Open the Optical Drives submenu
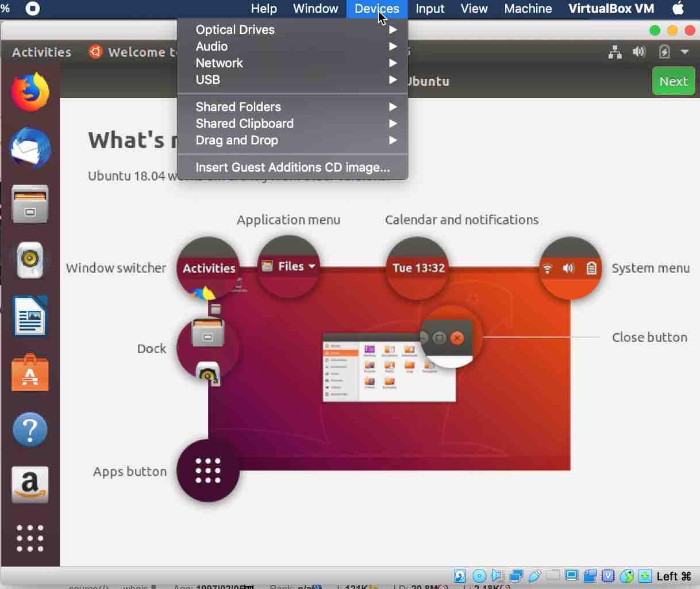Viewport: 700px width, 589px height. (293, 30)
